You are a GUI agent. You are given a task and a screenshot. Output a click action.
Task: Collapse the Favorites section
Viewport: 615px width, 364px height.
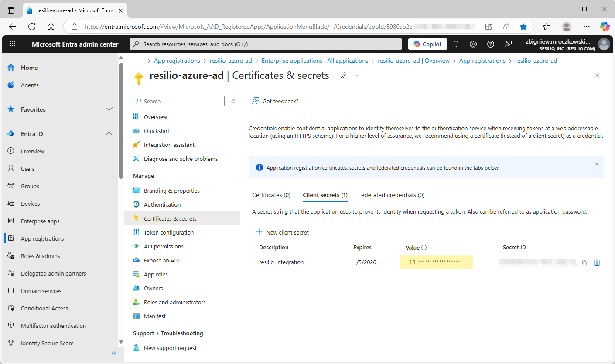point(109,109)
